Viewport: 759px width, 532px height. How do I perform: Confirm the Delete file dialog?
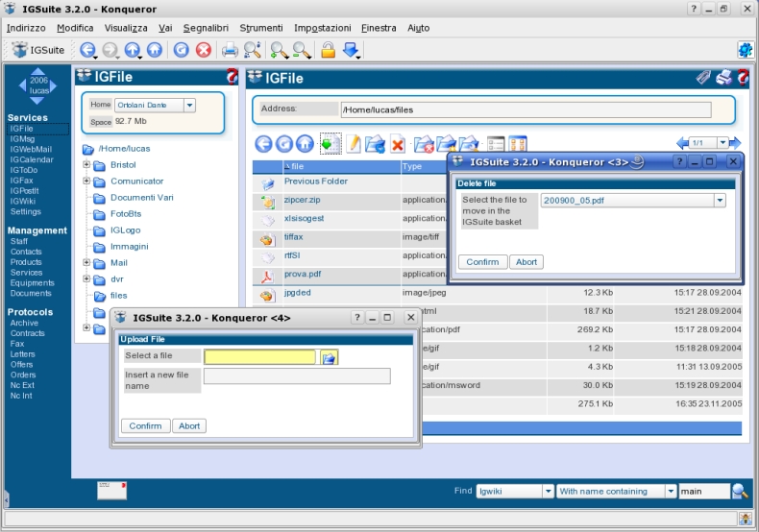coord(482,262)
